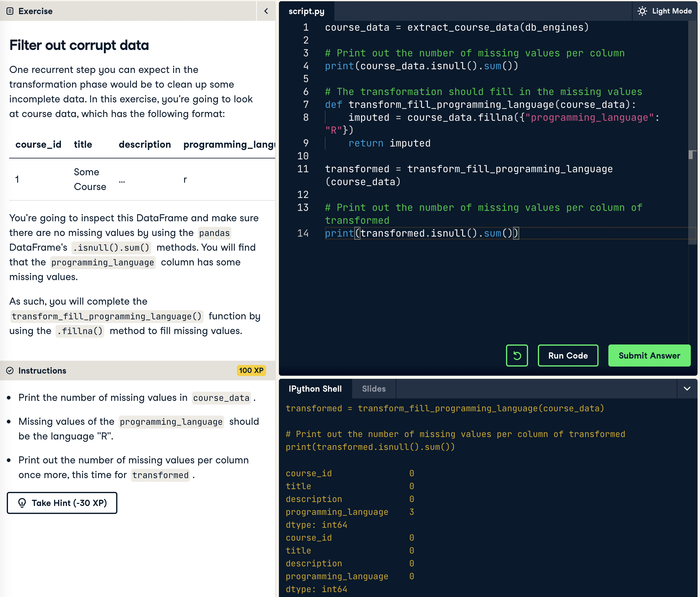
Task: Click the 100 XP badge
Action: coord(251,370)
